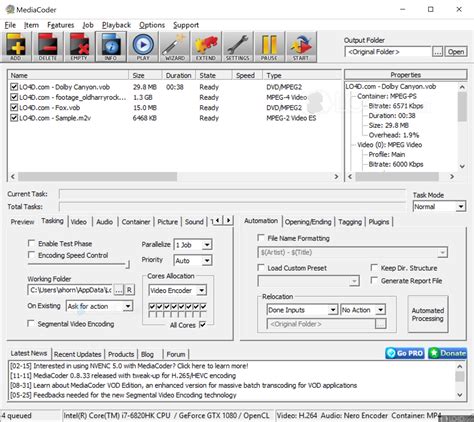This screenshot has width=474, height=422.
Task: Open the Options menu
Action: click(x=152, y=25)
